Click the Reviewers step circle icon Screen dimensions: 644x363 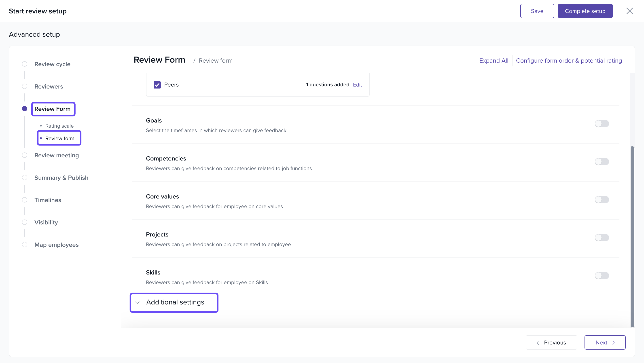[25, 87]
